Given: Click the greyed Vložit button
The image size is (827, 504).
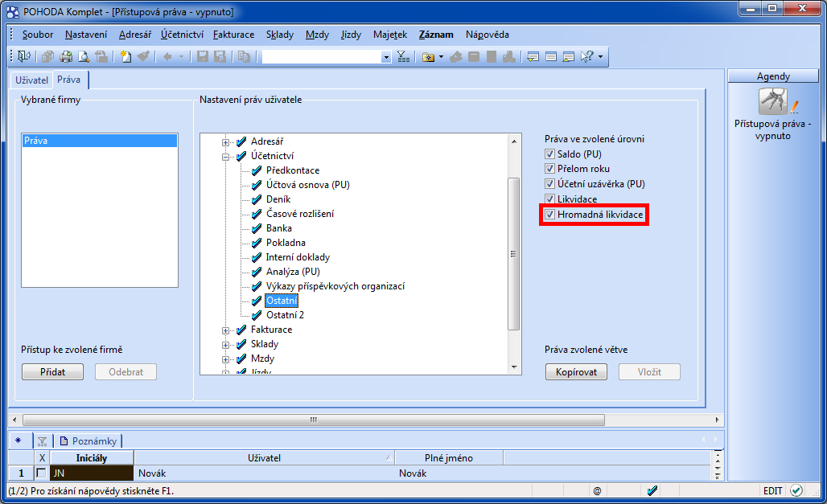Looking at the screenshot, I should pyautogui.click(x=649, y=371).
